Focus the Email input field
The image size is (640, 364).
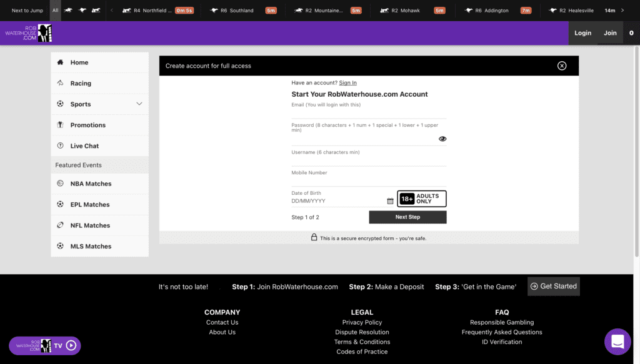[x=369, y=113]
